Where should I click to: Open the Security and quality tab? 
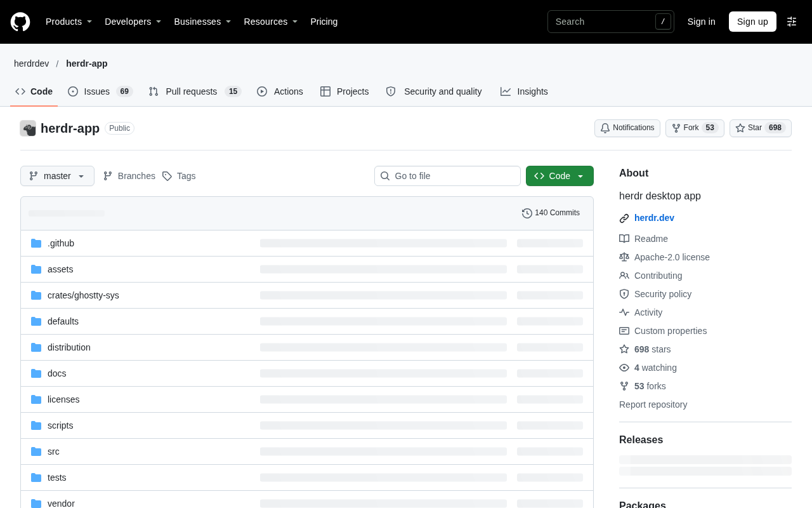tap(434, 91)
